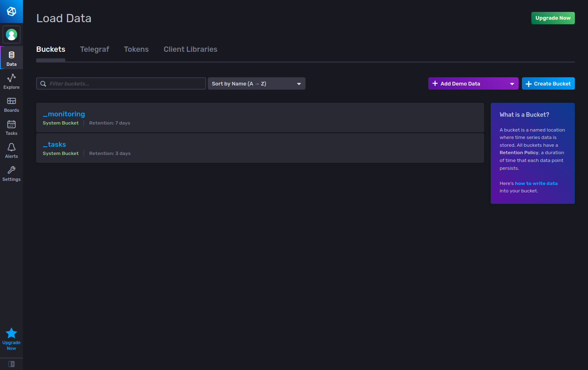The height and width of the screenshot is (370, 588).
Task: Click the Create Bucket button
Action: coord(548,83)
